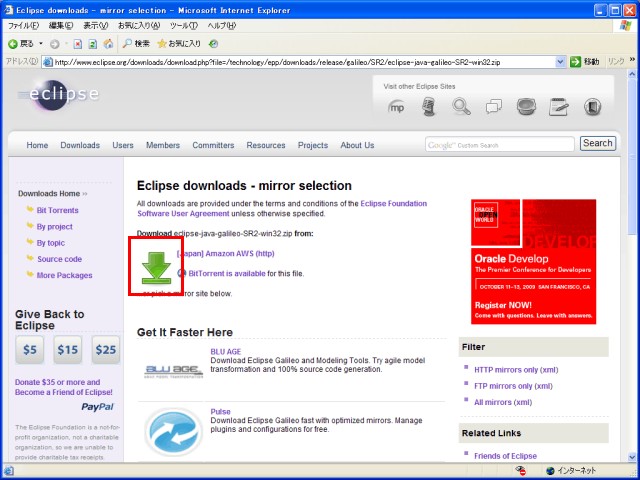Open the Back button history dropdown arrow
Screen dimensions: 640x480
pos(41,44)
